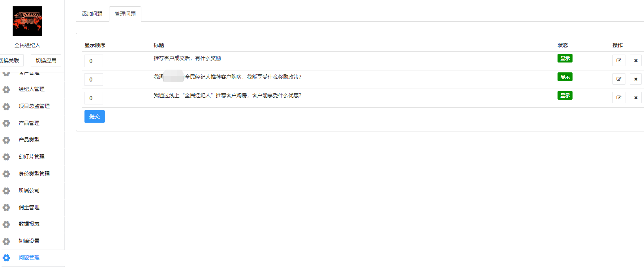Focus display order field for 客户能享受什么优惠
The height and width of the screenshot is (267, 644).
[x=94, y=98]
